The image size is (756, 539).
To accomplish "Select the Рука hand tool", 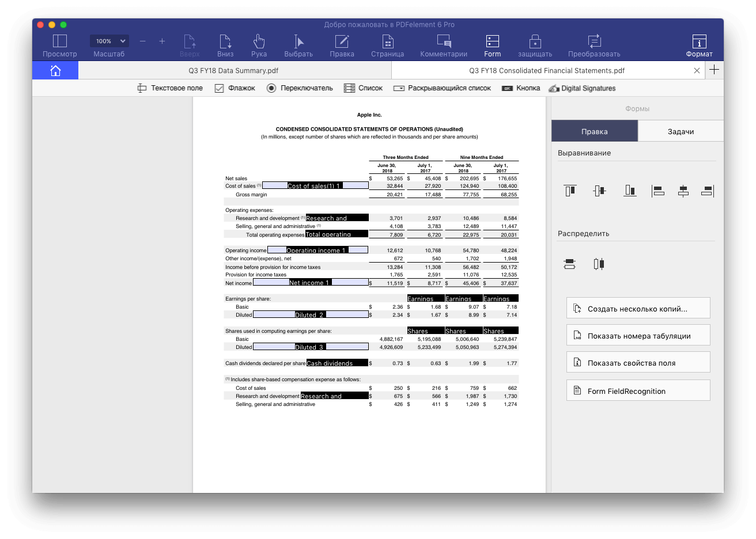I will click(x=259, y=45).
